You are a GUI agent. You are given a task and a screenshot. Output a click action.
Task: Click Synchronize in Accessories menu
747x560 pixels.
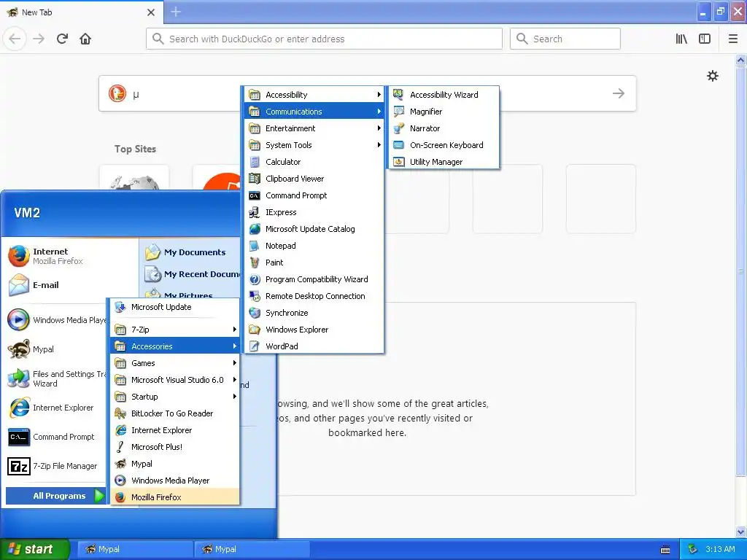point(314,313)
